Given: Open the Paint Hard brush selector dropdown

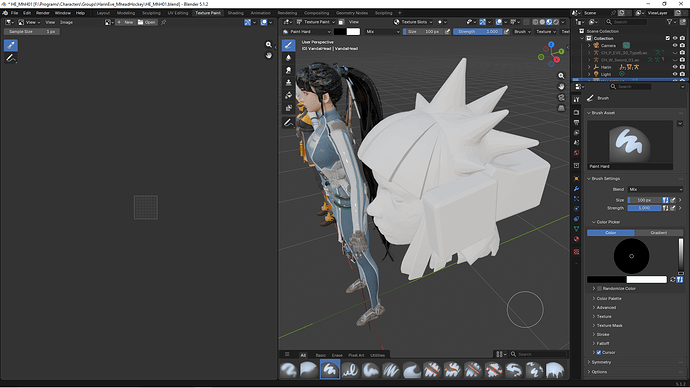Looking at the screenshot, I should [x=306, y=32].
